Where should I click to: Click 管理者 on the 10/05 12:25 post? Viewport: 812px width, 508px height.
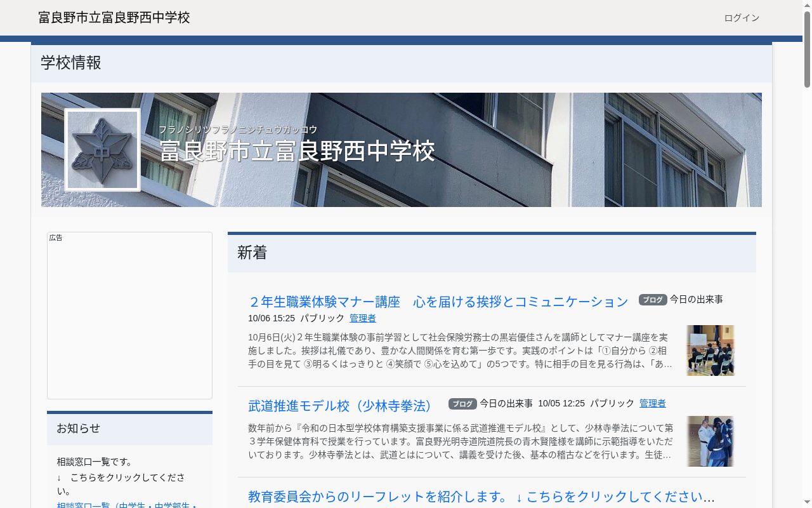(653, 403)
